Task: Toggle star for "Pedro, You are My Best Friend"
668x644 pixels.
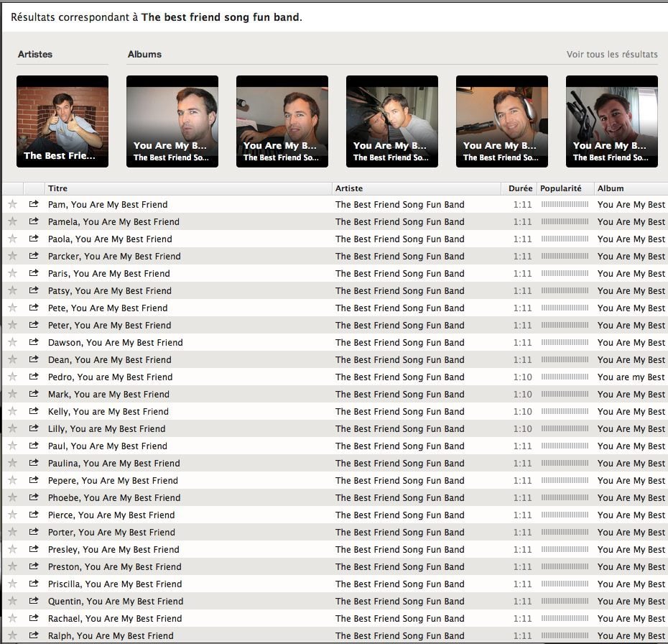Action: point(12,377)
